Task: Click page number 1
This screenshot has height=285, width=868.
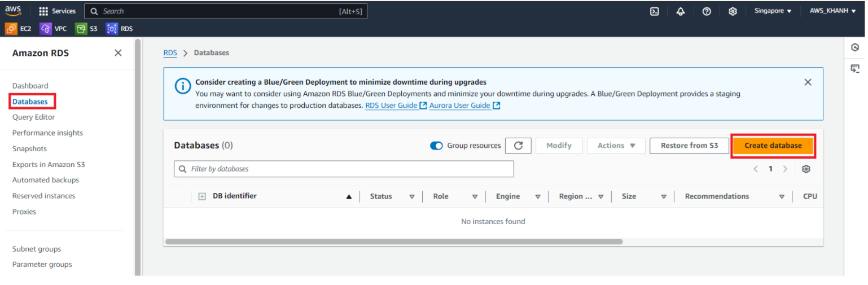Action: pyautogui.click(x=770, y=169)
